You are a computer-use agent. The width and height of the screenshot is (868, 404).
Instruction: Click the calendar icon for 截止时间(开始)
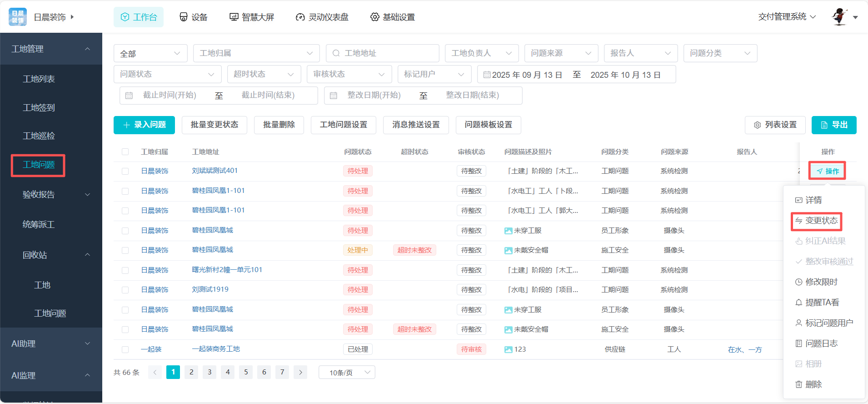tap(129, 96)
